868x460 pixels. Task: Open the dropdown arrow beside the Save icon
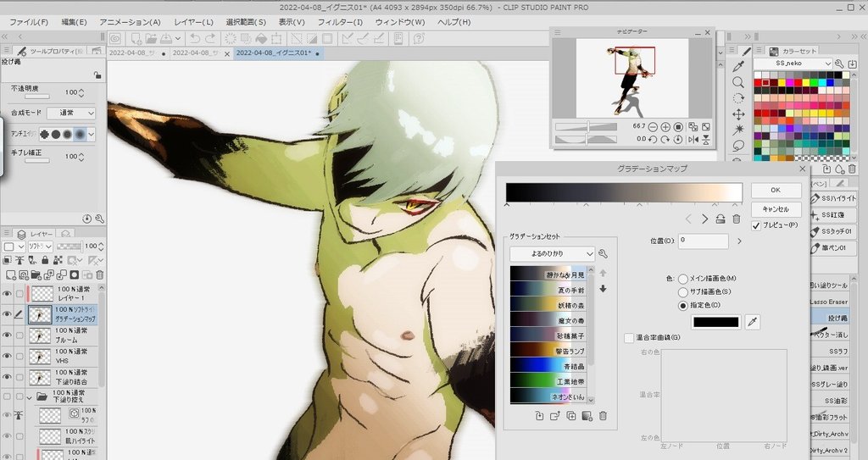[178, 39]
